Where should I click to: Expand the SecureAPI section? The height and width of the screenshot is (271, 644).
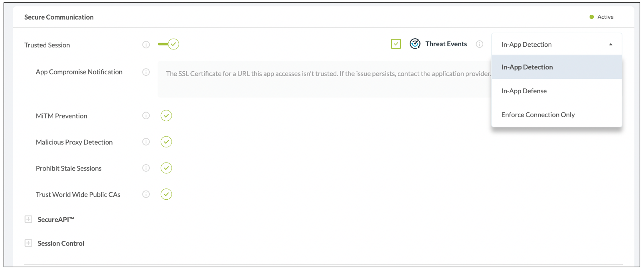[x=28, y=219]
